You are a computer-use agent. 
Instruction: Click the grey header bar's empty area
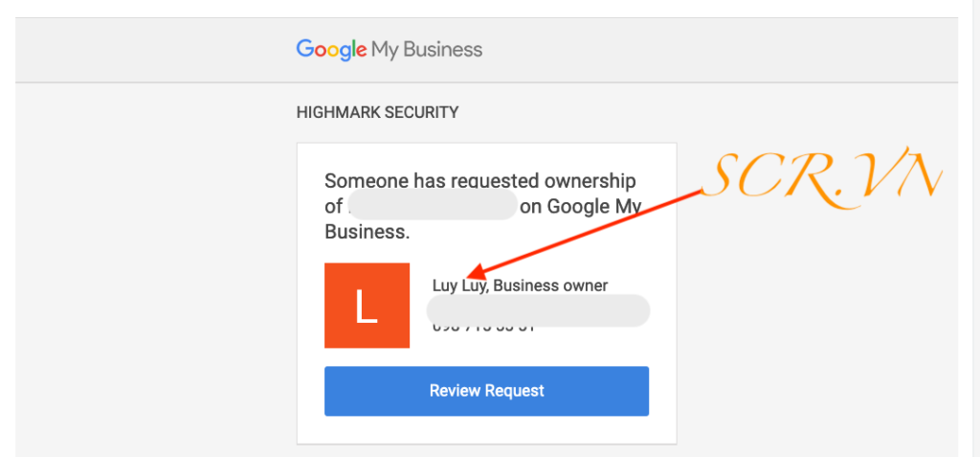click(718, 49)
